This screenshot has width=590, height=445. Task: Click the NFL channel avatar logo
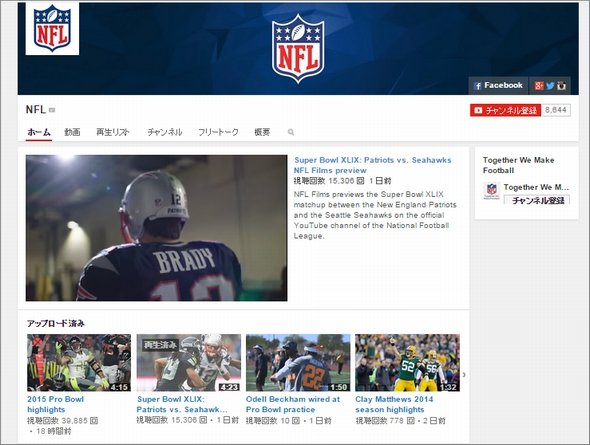click(x=52, y=29)
